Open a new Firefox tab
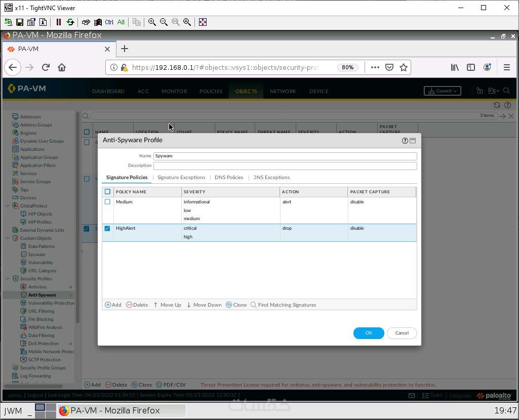The width and height of the screenshot is (519, 420). pos(125,49)
